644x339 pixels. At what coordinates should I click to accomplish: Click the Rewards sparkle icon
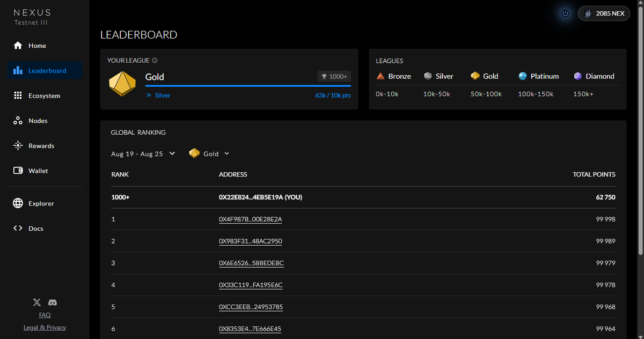point(18,146)
